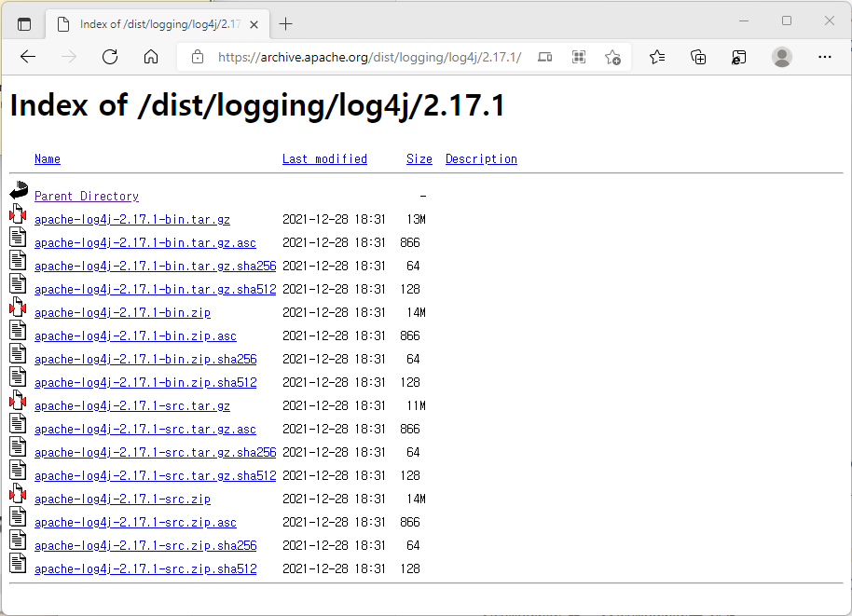Click the Parent Directory back-arrow icon
Image resolution: width=852 pixels, height=616 pixels.
19,190
